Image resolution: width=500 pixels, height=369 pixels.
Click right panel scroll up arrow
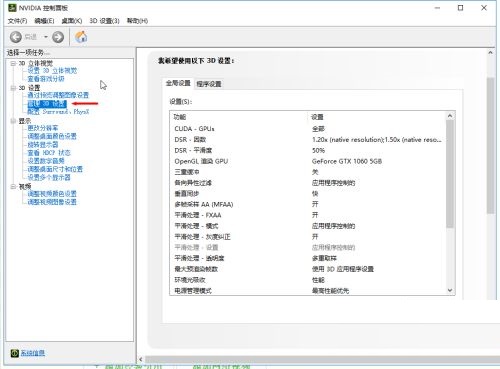tap(490, 53)
